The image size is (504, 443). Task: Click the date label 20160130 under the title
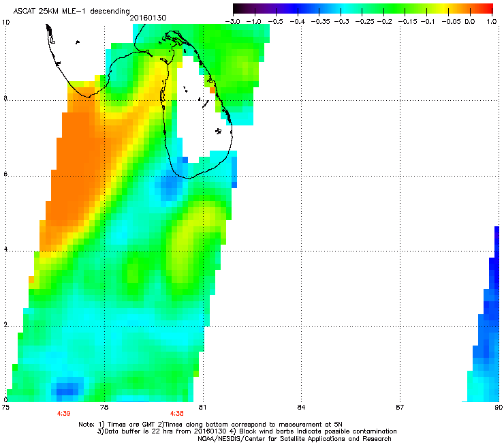tap(148, 18)
